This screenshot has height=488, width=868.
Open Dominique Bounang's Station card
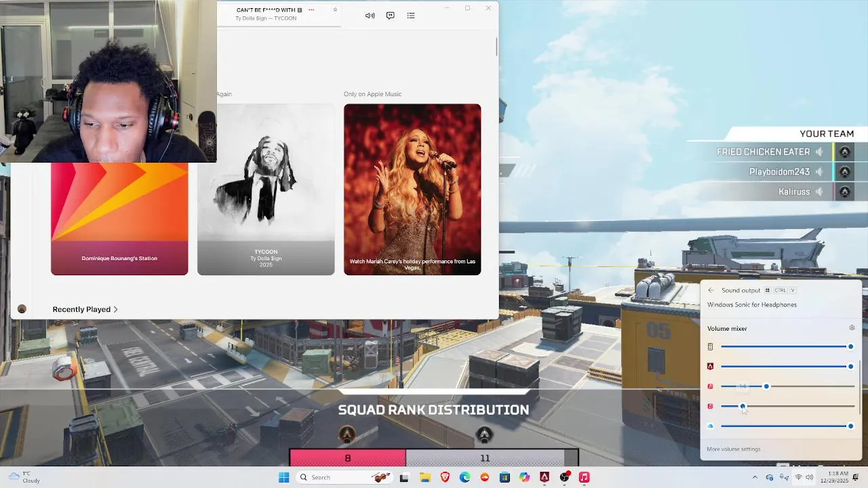click(x=119, y=218)
